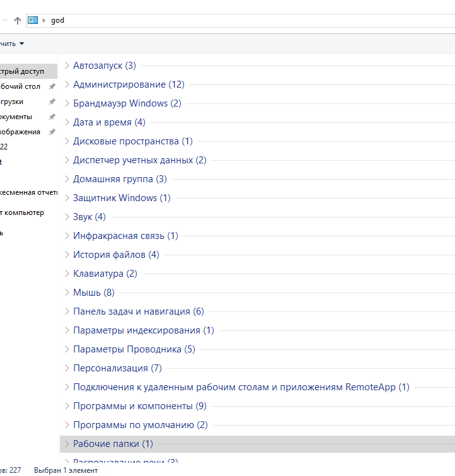Select Быстрый доступ in navigation pane

pos(23,71)
